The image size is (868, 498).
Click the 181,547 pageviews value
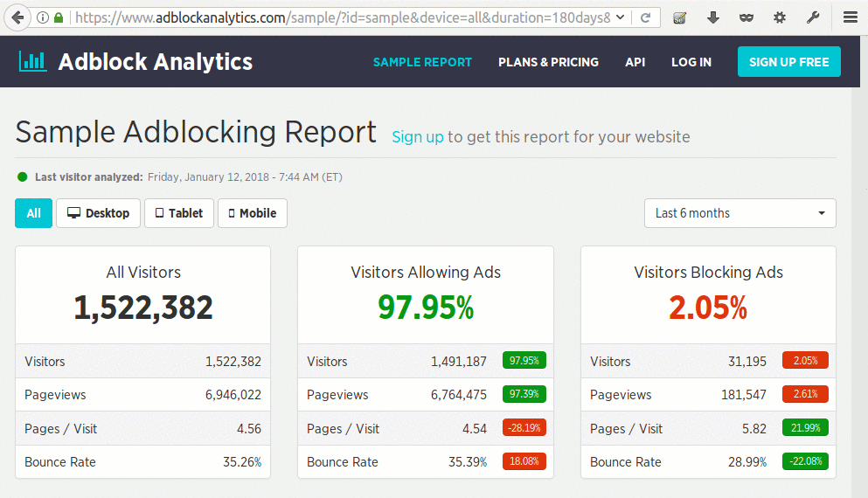tap(744, 395)
